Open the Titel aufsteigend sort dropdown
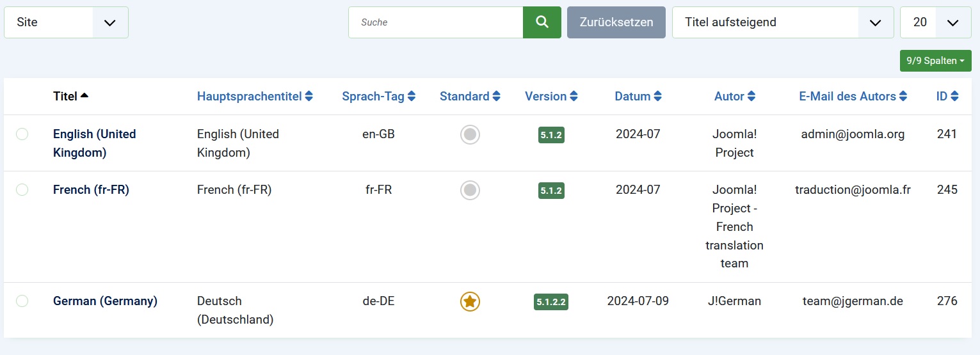The image size is (980, 355). tap(783, 22)
